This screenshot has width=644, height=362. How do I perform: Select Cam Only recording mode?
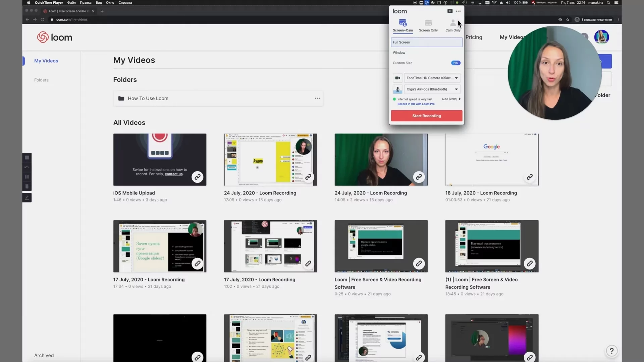453,26
